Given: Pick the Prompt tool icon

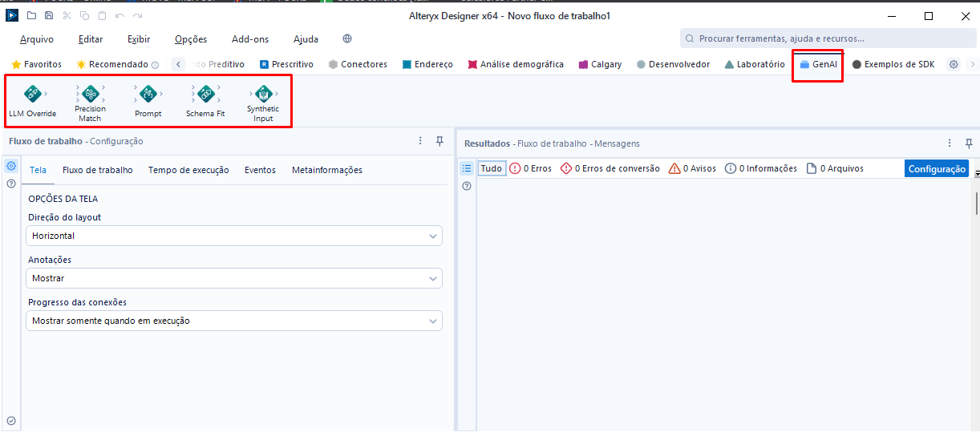Looking at the screenshot, I should 148,95.
